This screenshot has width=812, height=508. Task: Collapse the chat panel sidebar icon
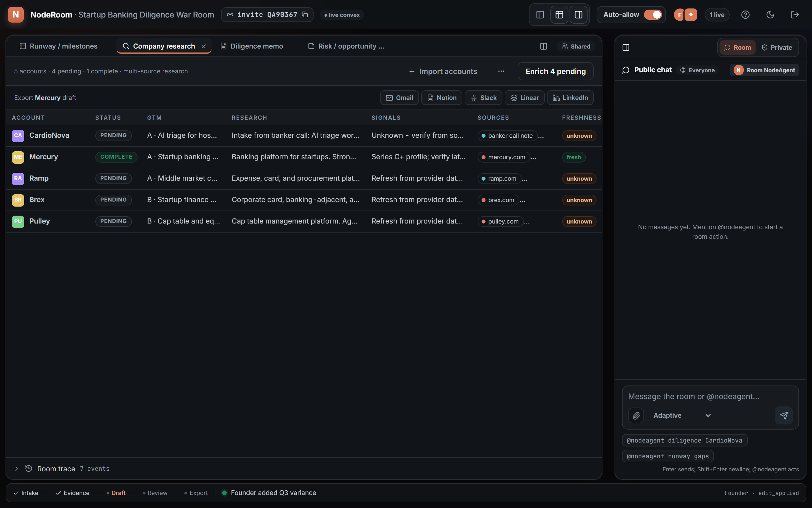point(626,47)
